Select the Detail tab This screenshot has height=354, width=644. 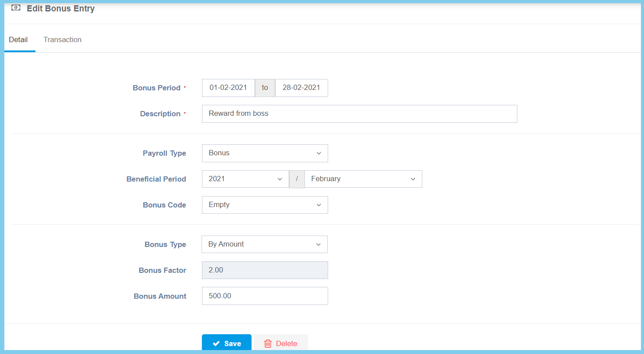pos(18,39)
